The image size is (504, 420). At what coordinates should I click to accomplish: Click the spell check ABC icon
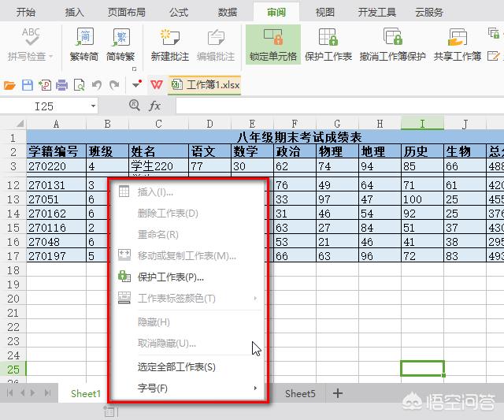pos(31,37)
